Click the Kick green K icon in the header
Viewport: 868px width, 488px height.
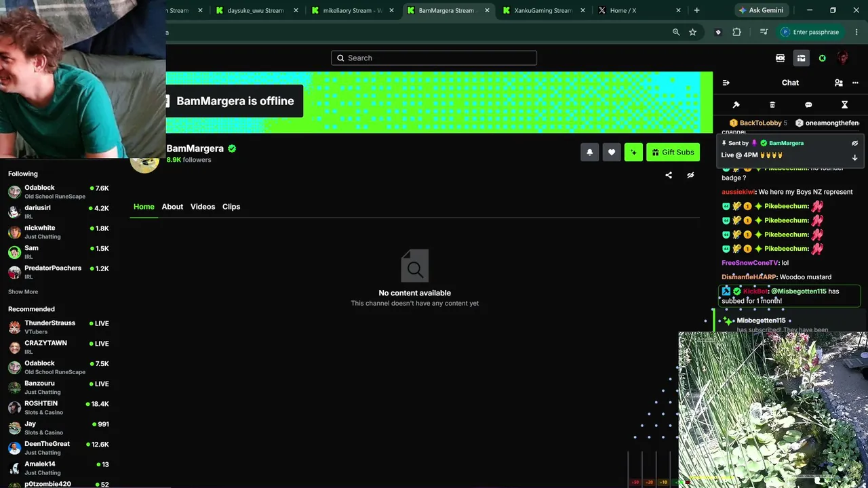pyautogui.click(x=823, y=58)
